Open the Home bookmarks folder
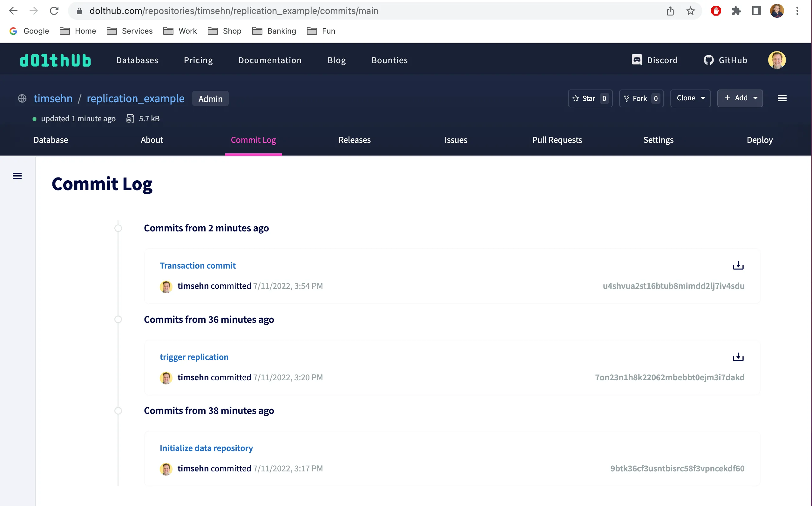This screenshot has width=812, height=506. pos(78,31)
